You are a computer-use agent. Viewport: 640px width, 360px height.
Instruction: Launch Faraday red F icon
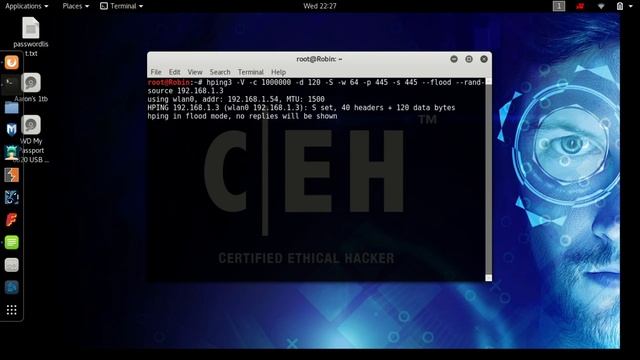[x=11, y=220]
